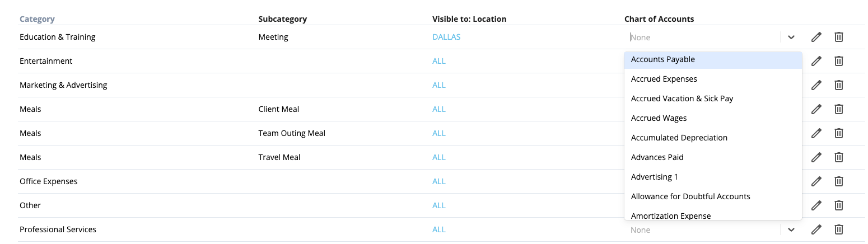The image size is (868, 244).
Task: Click the ALL link for Entertainment
Action: tap(438, 61)
